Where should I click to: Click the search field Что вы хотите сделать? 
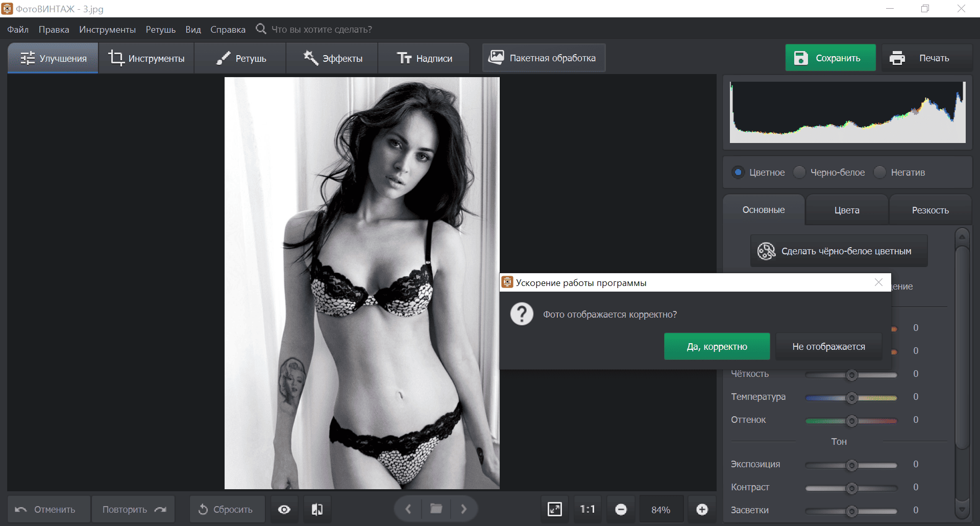point(322,30)
